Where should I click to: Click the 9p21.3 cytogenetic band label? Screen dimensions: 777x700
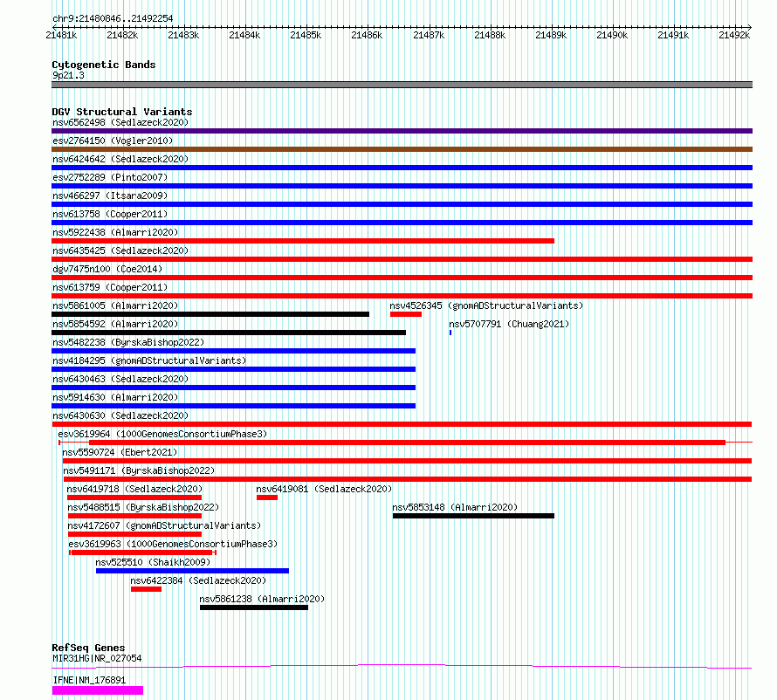(68, 75)
